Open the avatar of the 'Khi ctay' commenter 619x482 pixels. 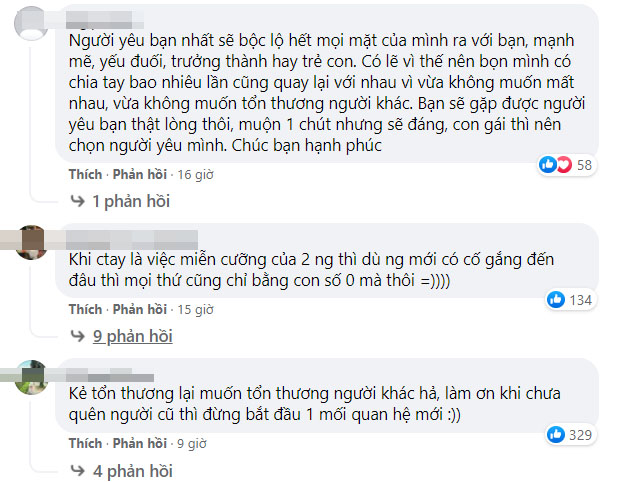[32, 242]
